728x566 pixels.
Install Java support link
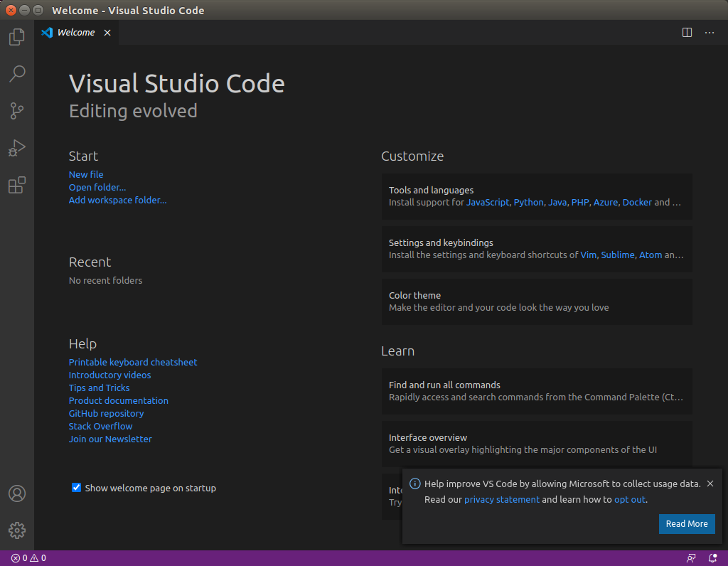click(x=557, y=203)
